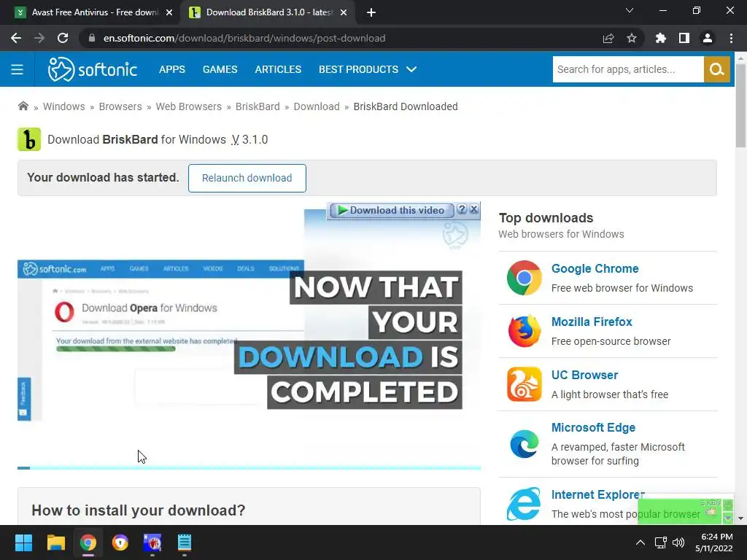Click the BriskBard app icon

pos(29,139)
